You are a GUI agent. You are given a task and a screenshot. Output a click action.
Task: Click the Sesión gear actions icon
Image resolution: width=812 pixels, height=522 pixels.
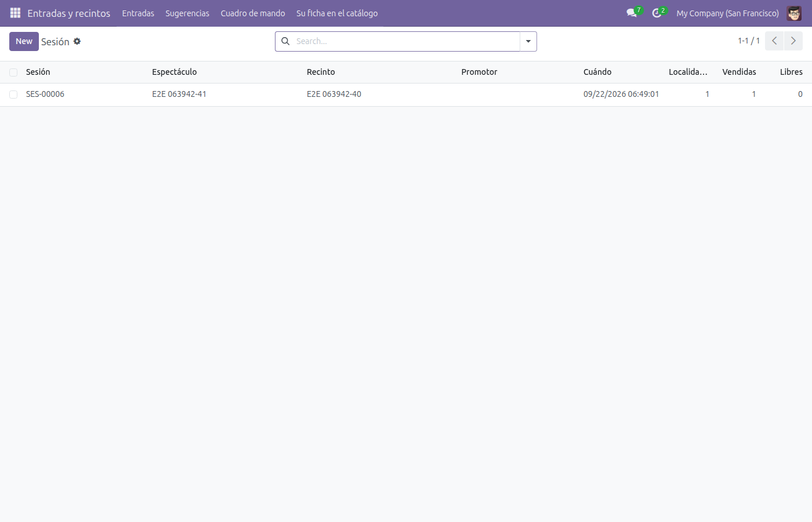pyautogui.click(x=77, y=41)
